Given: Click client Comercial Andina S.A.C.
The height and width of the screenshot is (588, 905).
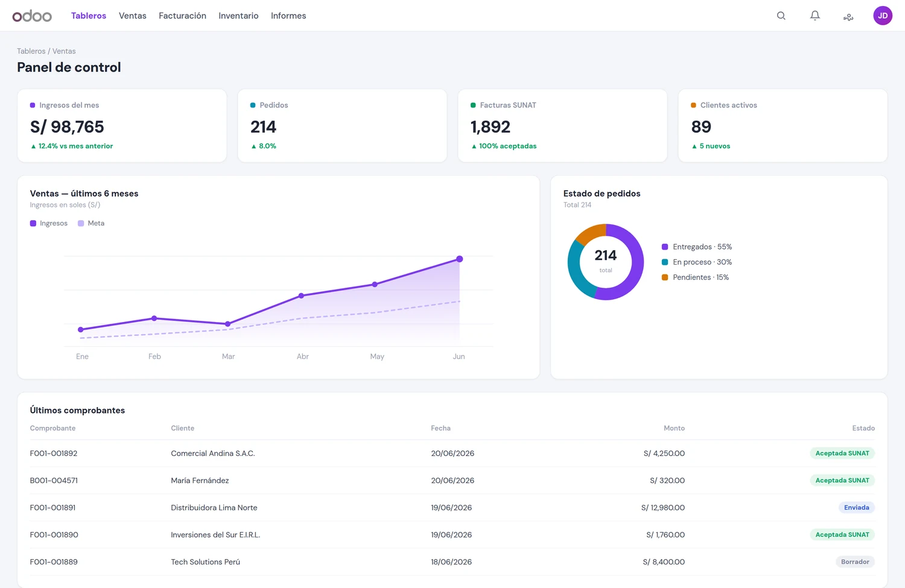Looking at the screenshot, I should coord(213,454).
